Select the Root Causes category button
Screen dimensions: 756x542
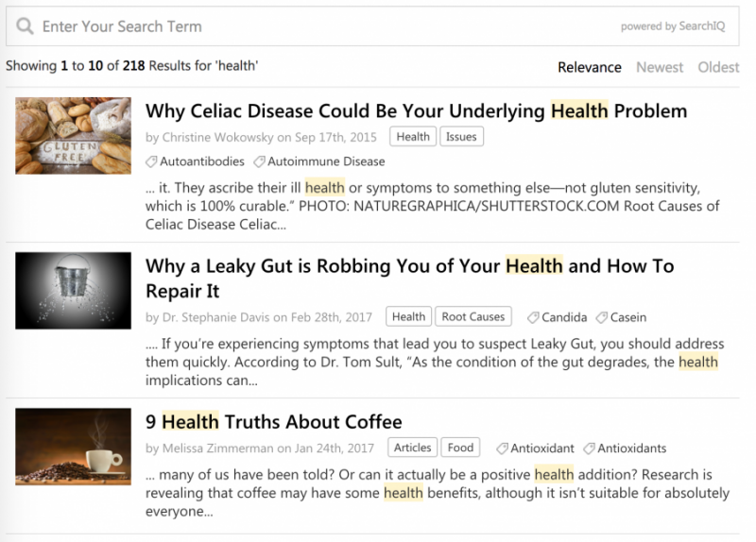[x=473, y=316]
